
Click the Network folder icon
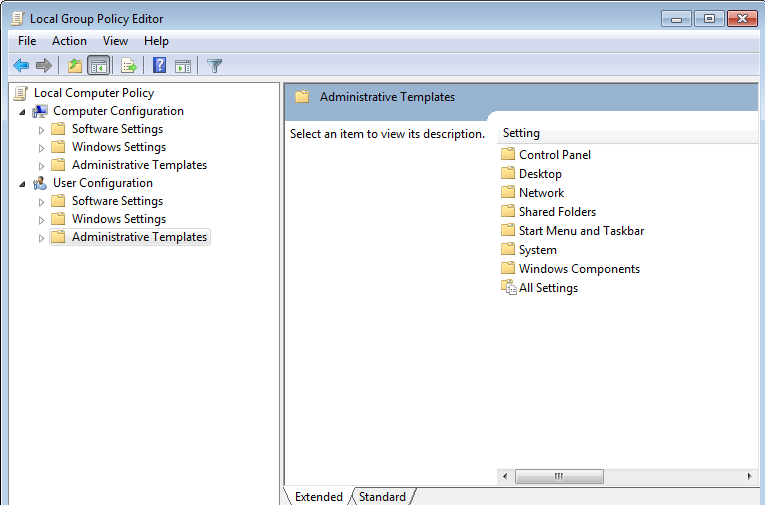click(508, 192)
